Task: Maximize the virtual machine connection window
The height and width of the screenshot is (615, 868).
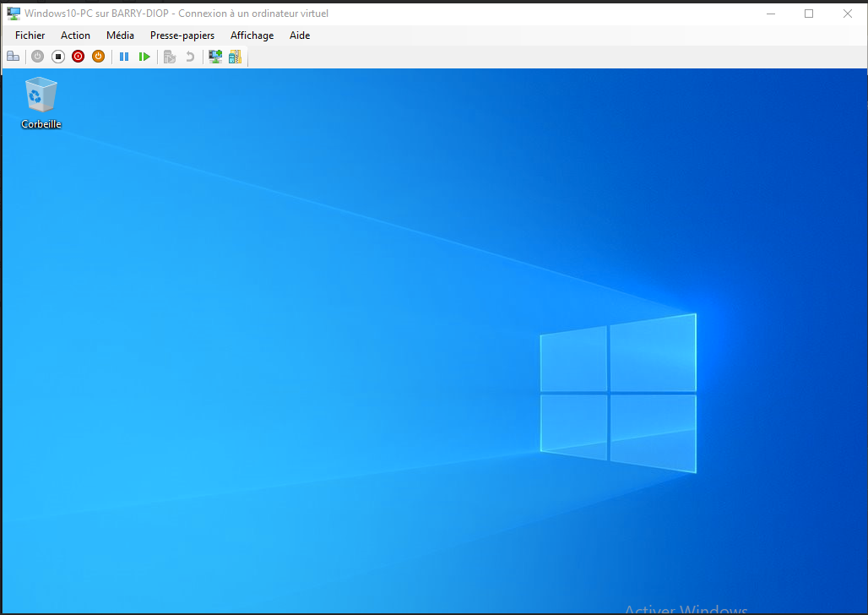Action: click(809, 14)
